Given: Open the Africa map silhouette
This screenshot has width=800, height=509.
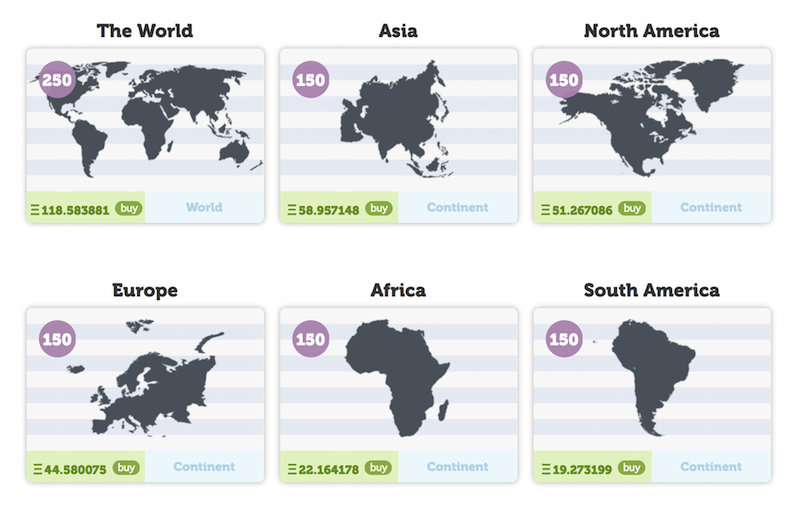Looking at the screenshot, I should coord(397,378).
